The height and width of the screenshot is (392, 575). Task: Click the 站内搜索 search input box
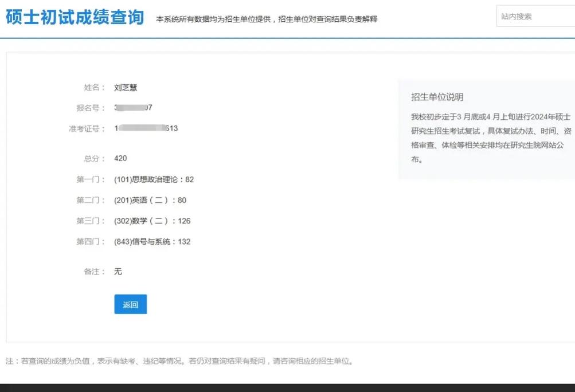click(x=536, y=16)
